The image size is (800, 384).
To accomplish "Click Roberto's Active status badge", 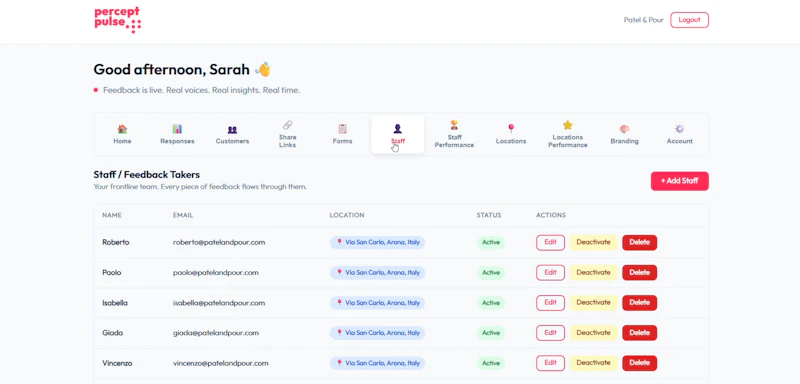I will click(x=491, y=242).
